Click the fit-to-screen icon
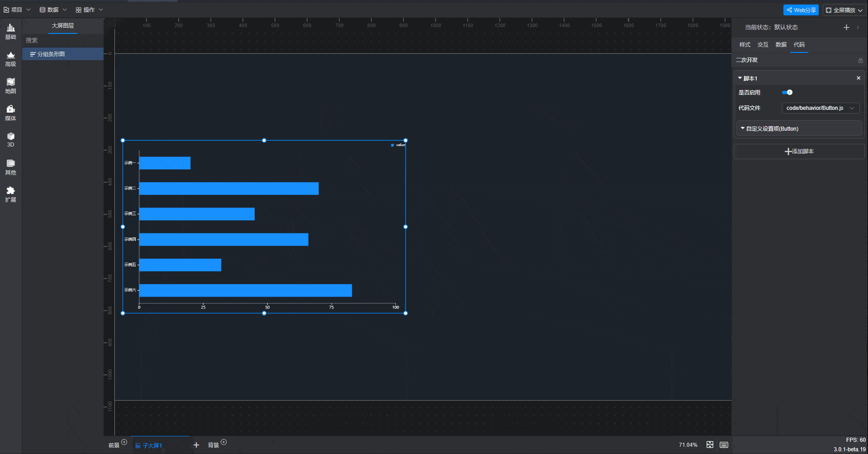This screenshot has width=868, height=454. [710, 445]
